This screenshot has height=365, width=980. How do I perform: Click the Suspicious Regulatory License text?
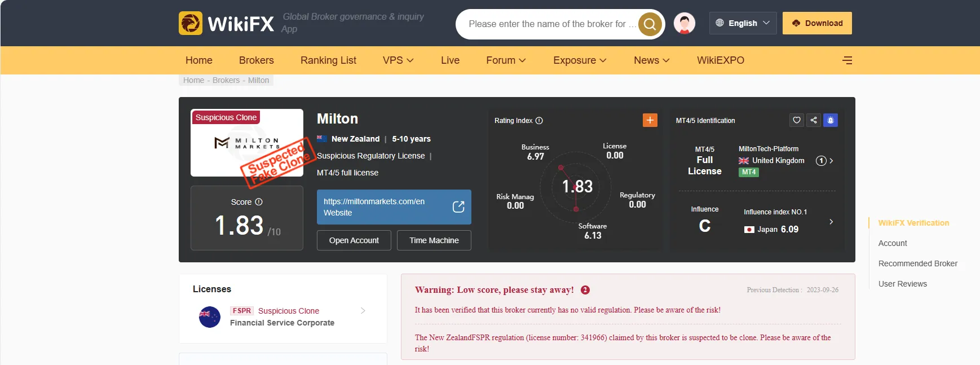coord(371,156)
